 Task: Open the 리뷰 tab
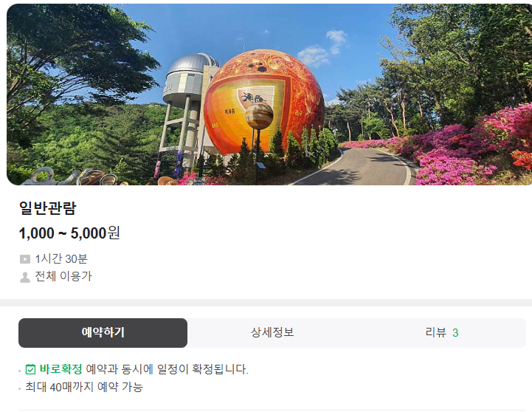click(441, 332)
